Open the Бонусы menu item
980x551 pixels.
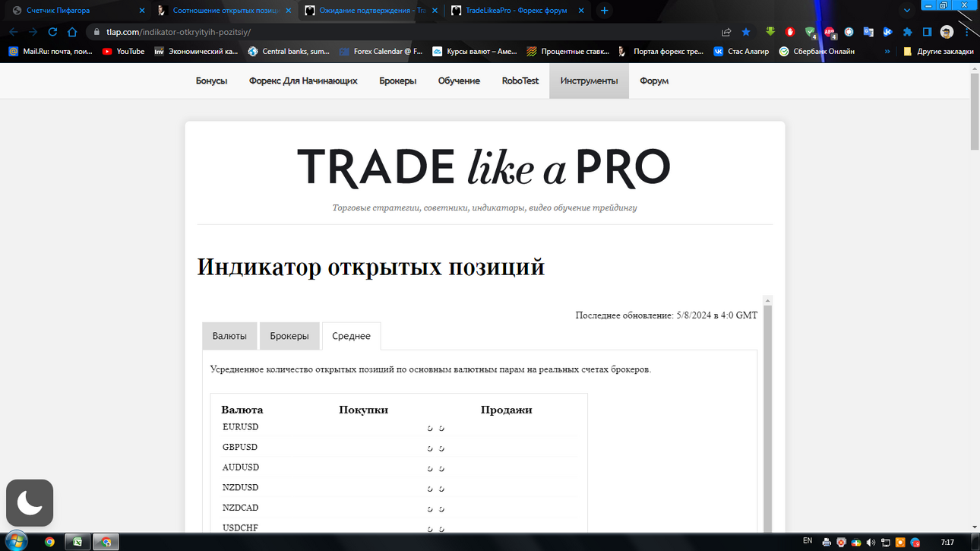[211, 81]
